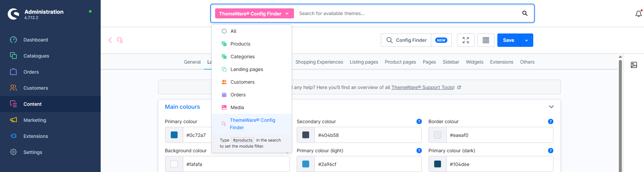This screenshot has width=644, height=172.
Task: Switch to the Widgets tab
Action: (x=475, y=62)
